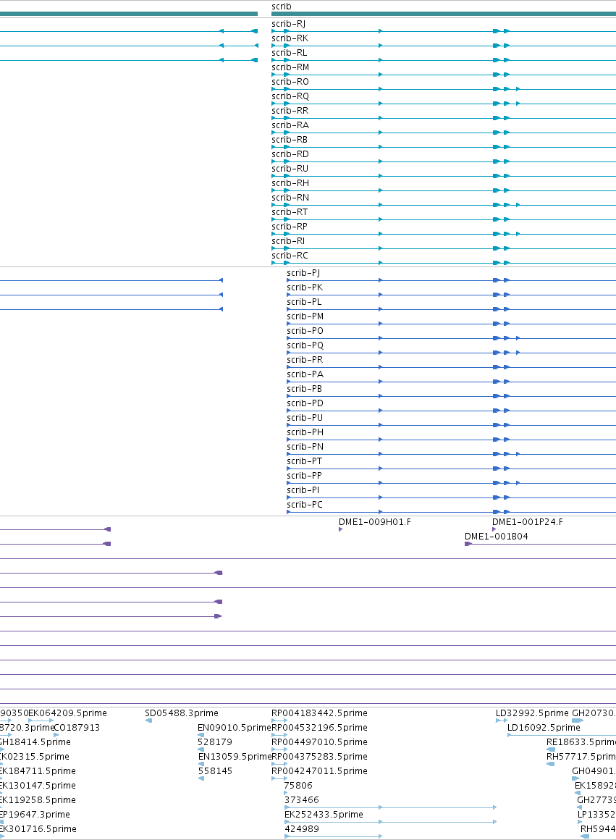Select EST label EN09010.5prime

tap(235, 728)
